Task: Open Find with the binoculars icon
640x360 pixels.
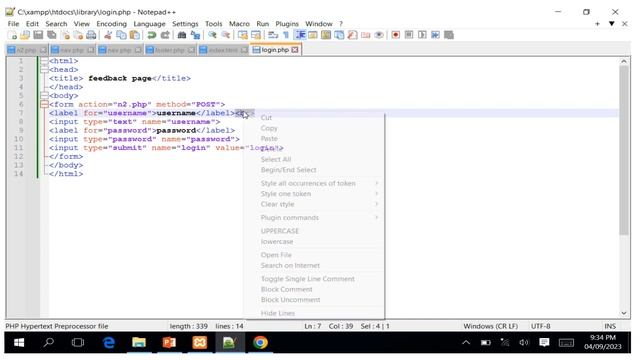Action: click(182, 35)
